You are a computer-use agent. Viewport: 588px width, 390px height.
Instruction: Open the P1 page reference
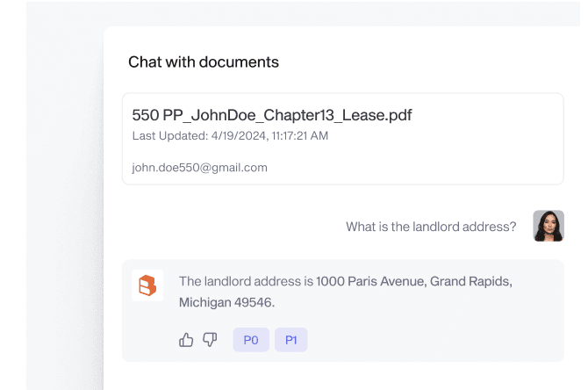pos(291,340)
